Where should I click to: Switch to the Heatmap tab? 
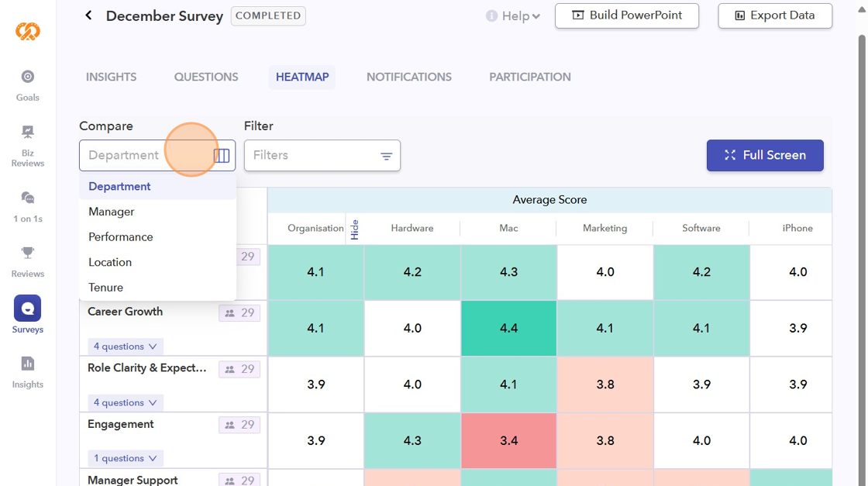(302, 77)
